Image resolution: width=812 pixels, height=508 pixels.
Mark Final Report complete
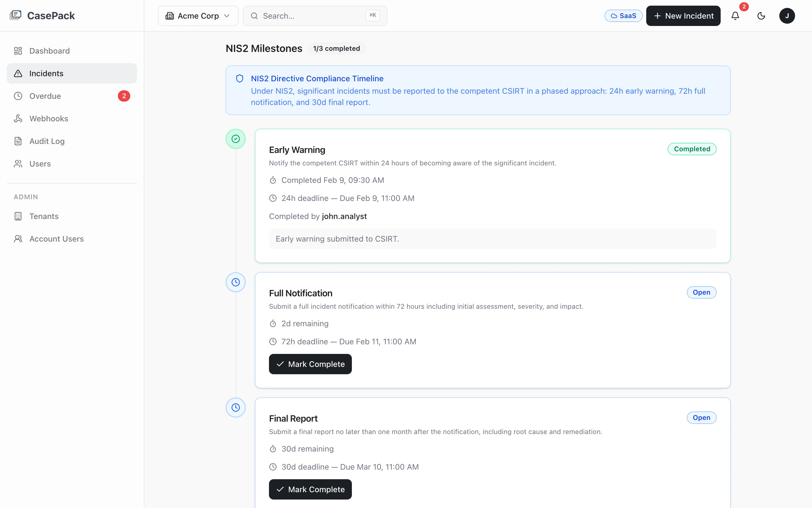(310, 489)
